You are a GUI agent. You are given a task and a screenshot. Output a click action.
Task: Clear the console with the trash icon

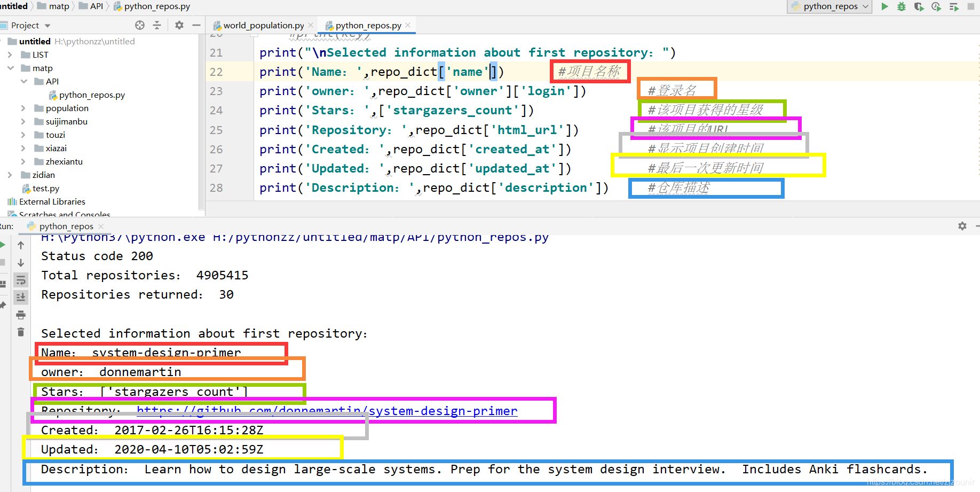[x=21, y=331]
